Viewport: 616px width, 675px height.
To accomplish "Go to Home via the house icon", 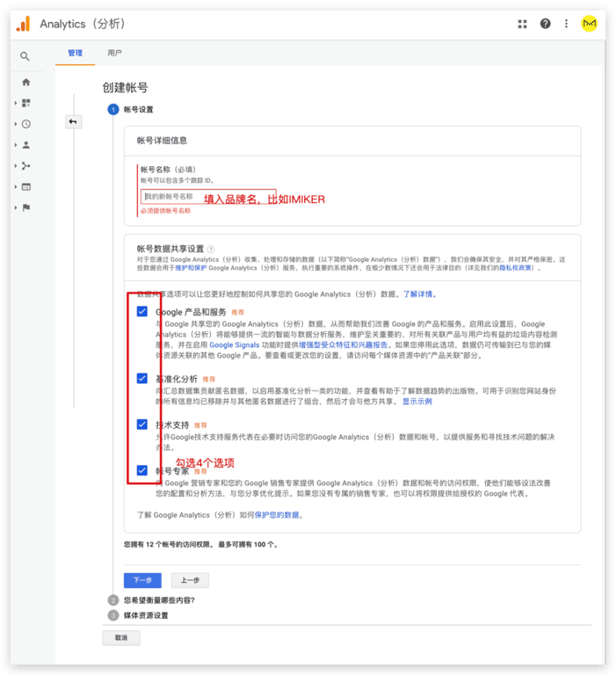I will pos(26,82).
